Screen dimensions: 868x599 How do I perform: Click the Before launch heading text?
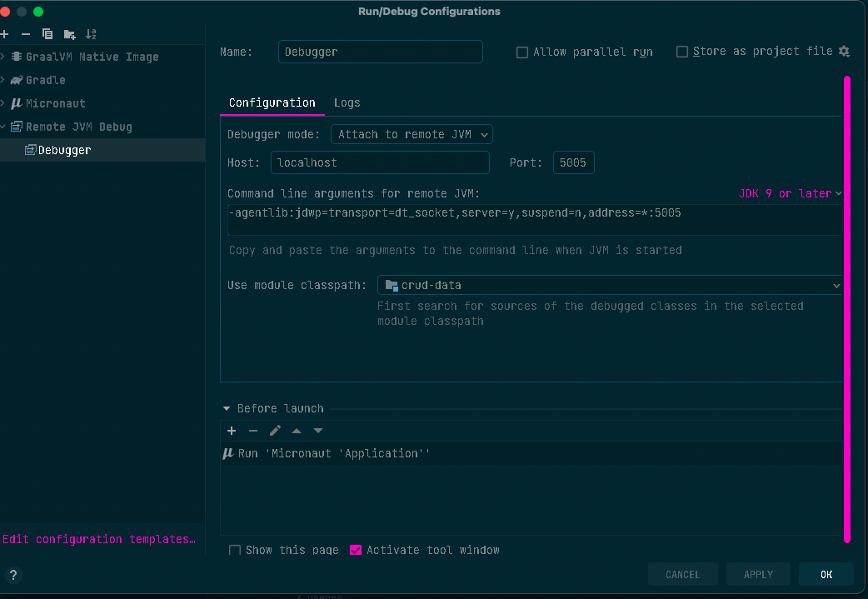click(280, 408)
